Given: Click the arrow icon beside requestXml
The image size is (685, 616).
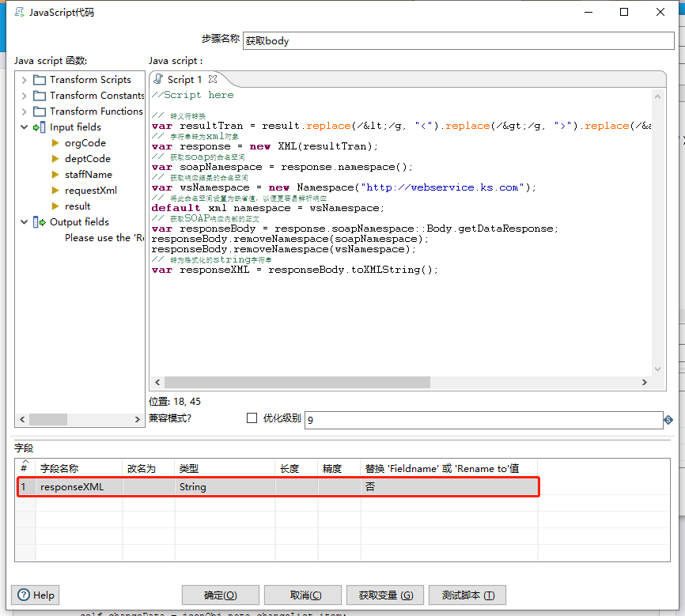Looking at the screenshot, I should (x=55, y=191).
